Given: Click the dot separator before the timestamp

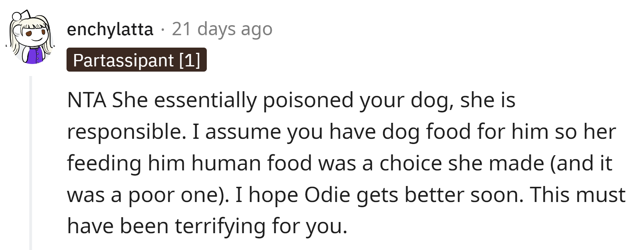Looking at the screenshot, I should point(163,29).
